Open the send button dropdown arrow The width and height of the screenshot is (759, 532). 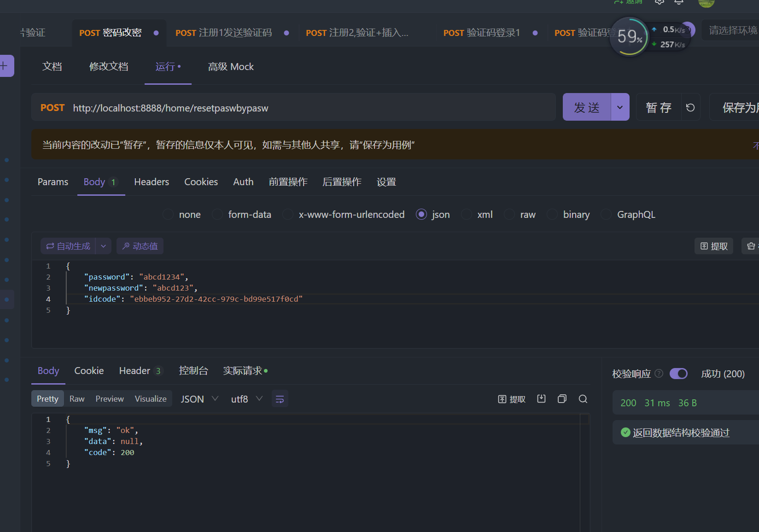click(x=620, y=107)
